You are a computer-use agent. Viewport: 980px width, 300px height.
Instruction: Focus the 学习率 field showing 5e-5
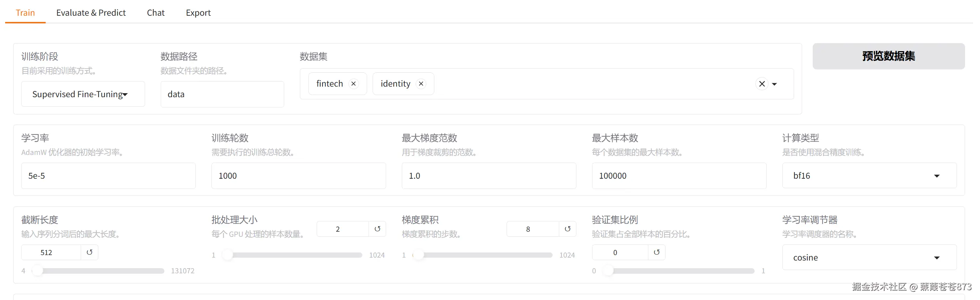108,175
